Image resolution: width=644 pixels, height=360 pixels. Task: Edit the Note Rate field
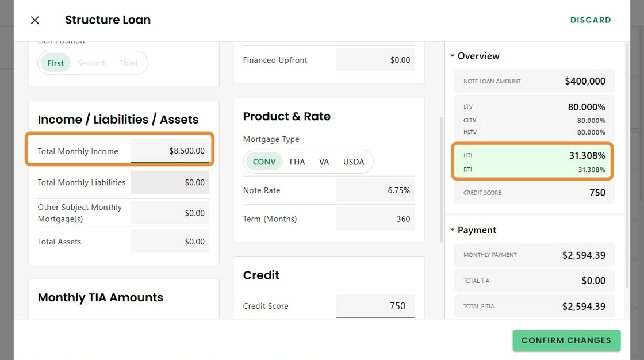tap(375, 190)
